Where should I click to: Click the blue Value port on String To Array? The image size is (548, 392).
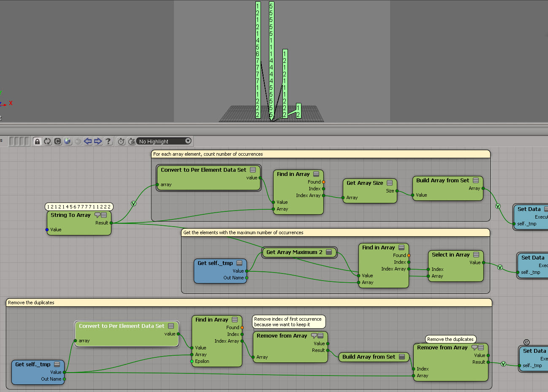tap(47, 230)
